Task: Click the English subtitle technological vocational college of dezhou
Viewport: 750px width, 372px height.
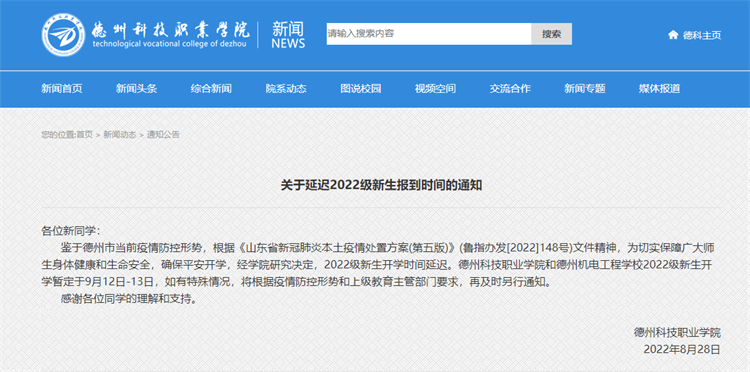Action: pos(170,44)
